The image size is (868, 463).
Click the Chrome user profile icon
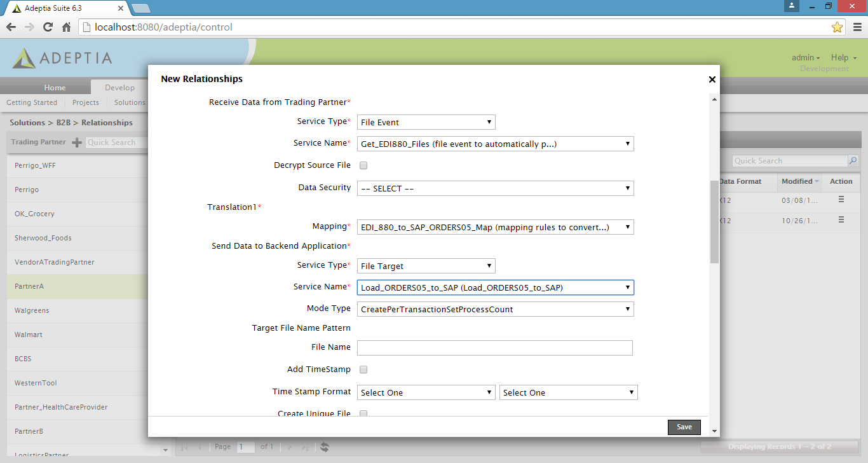791,6
